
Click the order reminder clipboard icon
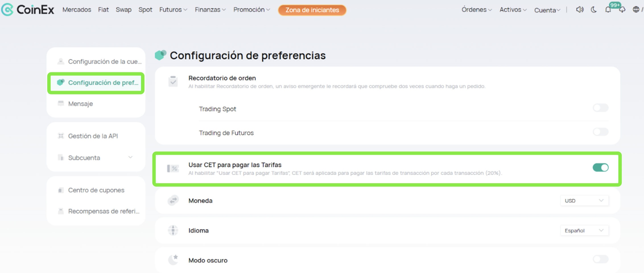tap(173, 81)
